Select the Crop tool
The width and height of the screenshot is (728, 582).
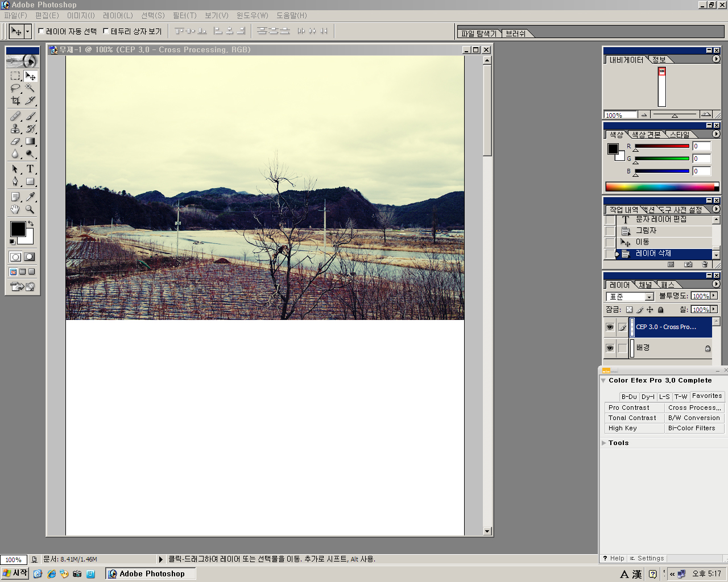15,101
